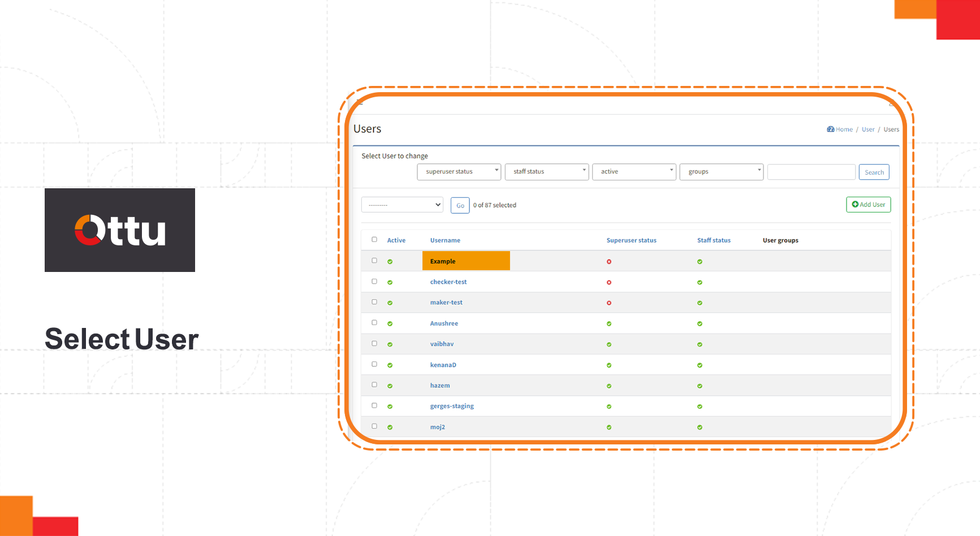Go to the User breadcrumb item

tap(868, 129)
